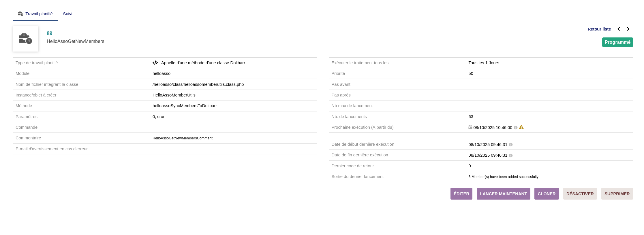Click the job reference number 89
This screenshot has width=644, height=235.
pos(50,33)
